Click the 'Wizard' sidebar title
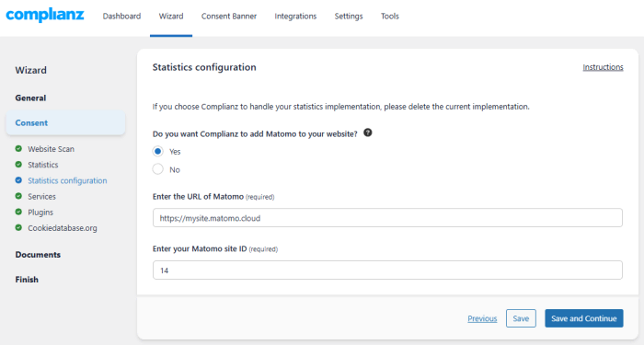The width and height of the screenshot is (644, 345). pos(30,70)
